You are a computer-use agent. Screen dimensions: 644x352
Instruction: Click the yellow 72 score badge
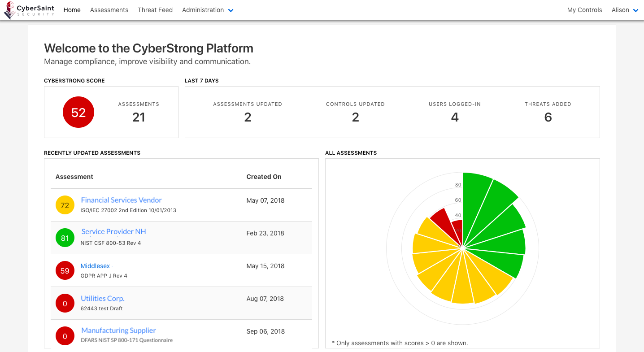pyautogui.click(x=65, y=205)
